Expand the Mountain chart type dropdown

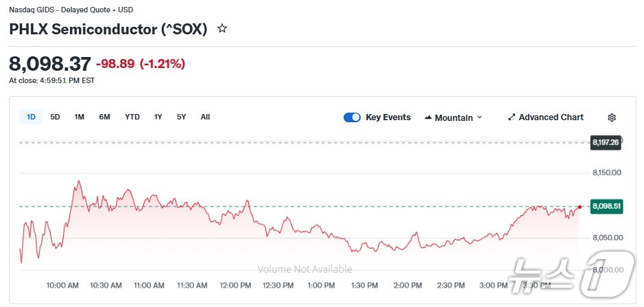point(479,117)
